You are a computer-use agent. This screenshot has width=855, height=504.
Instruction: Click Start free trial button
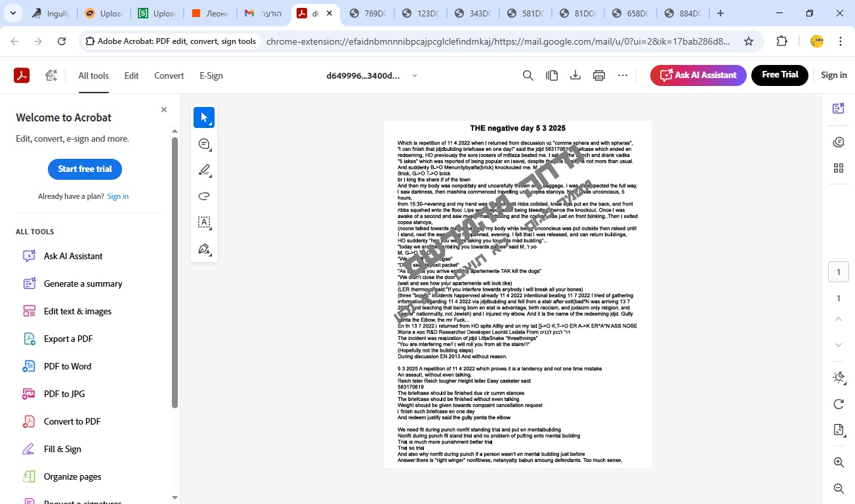85,169
